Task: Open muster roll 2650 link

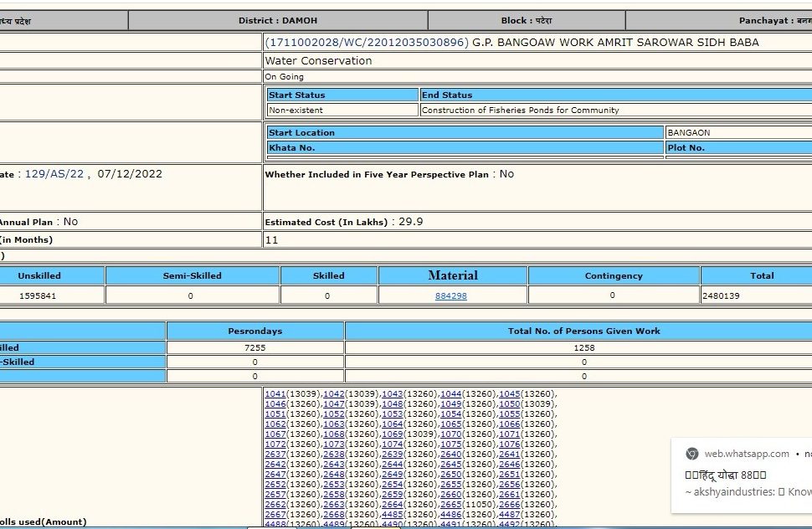Action: (x=450, y=474)
